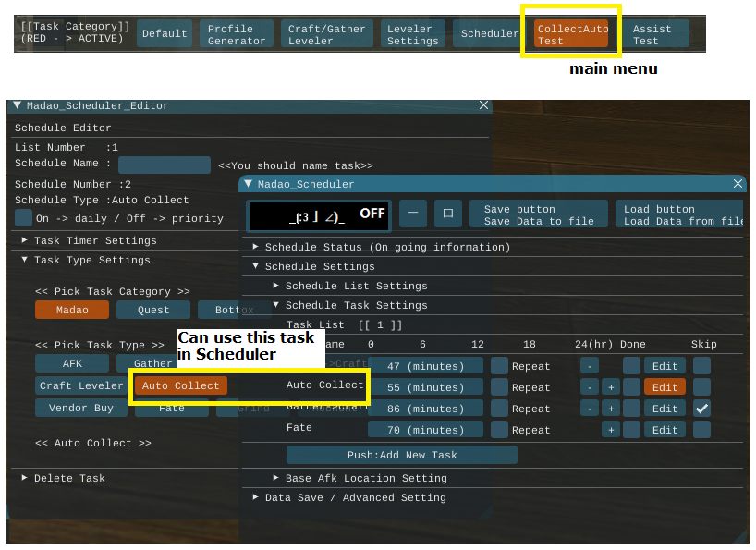Expand Schedule Status section
The height and width of the screenshot is (550, 756).
(256, 248)
